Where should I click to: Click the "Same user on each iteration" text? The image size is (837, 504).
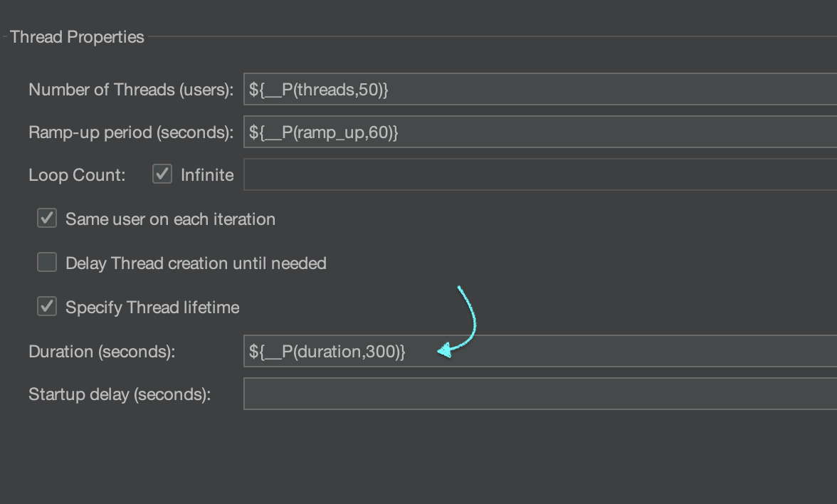coord(170,219)
